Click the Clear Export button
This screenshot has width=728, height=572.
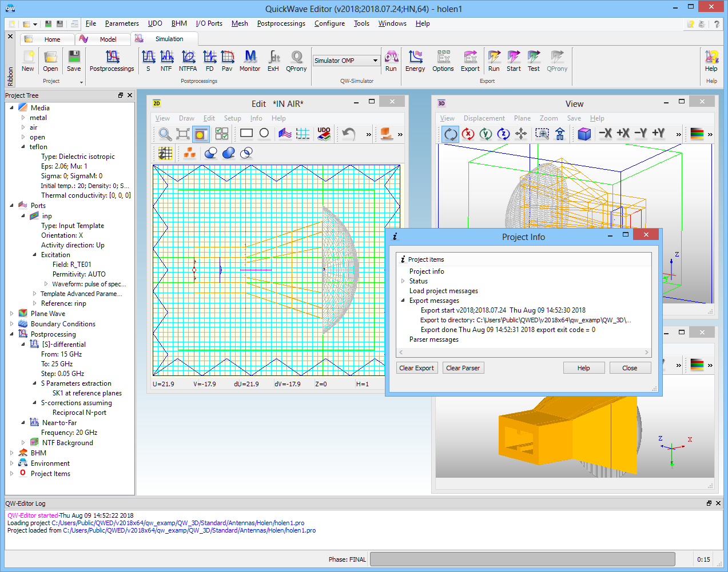pyautogui.click(x=416, y=368)
